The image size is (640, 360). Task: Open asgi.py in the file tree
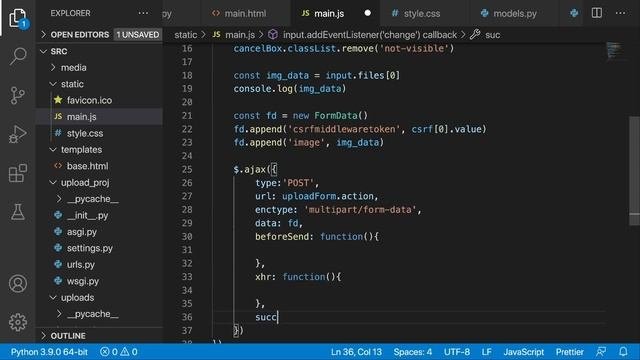[82, 232]
